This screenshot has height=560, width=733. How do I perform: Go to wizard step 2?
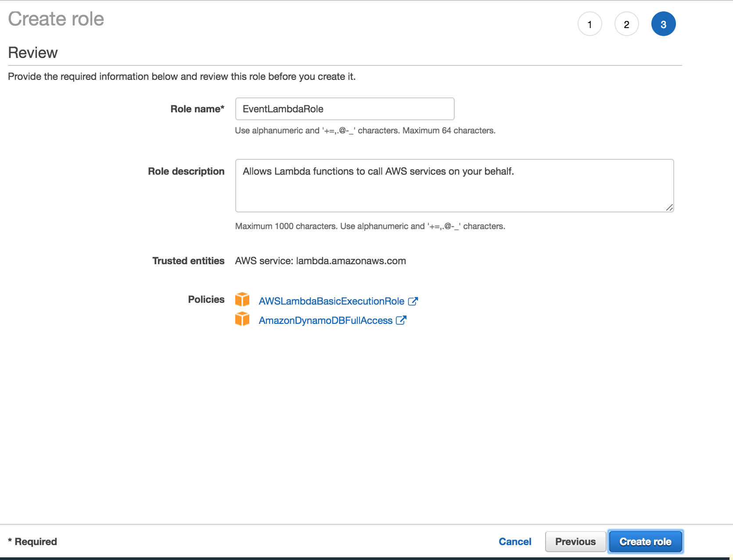tap(626, 24)
